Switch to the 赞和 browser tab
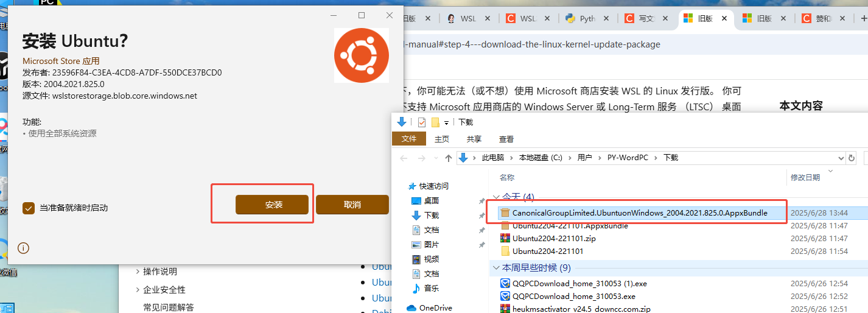 coord(824,19)
